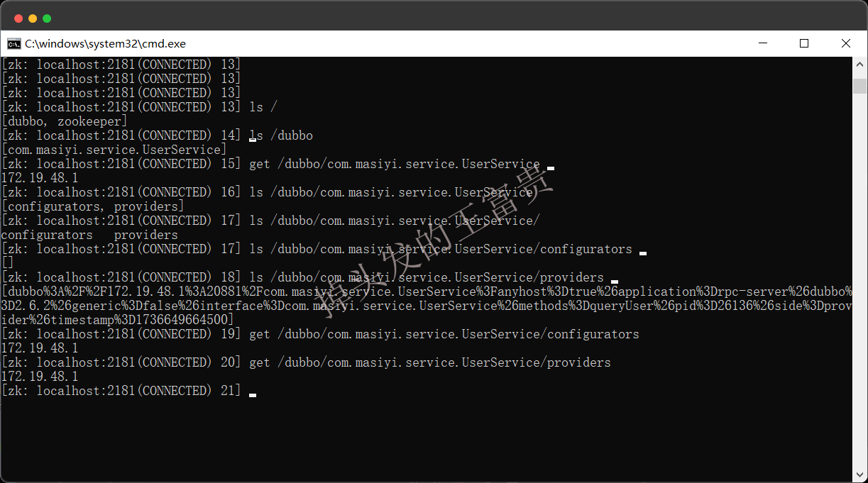868x483 pixels.
Task: Click the line starting '[dubbo%3A%2F%2F172.19.48.1'
Action: [427, 292]
